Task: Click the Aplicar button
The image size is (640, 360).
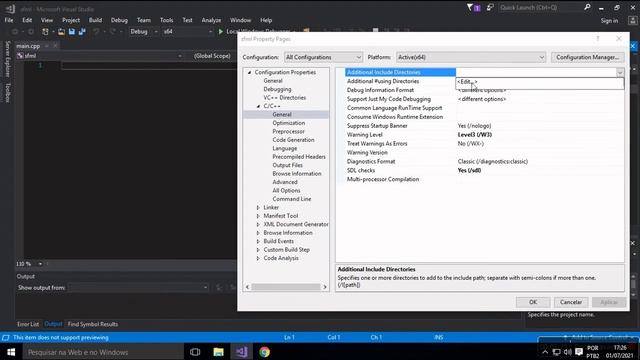Action: click(x=609, y=302)
